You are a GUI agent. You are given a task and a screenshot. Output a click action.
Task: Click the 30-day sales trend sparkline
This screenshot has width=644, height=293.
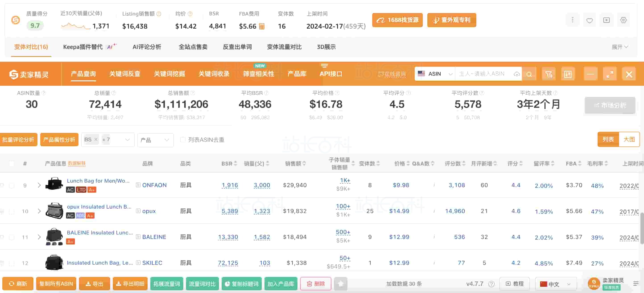point(76,26)
